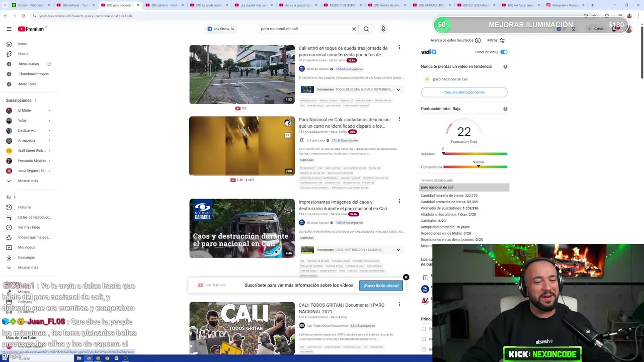Clear the search box text
644x362 pixels.
coord(354,29)
